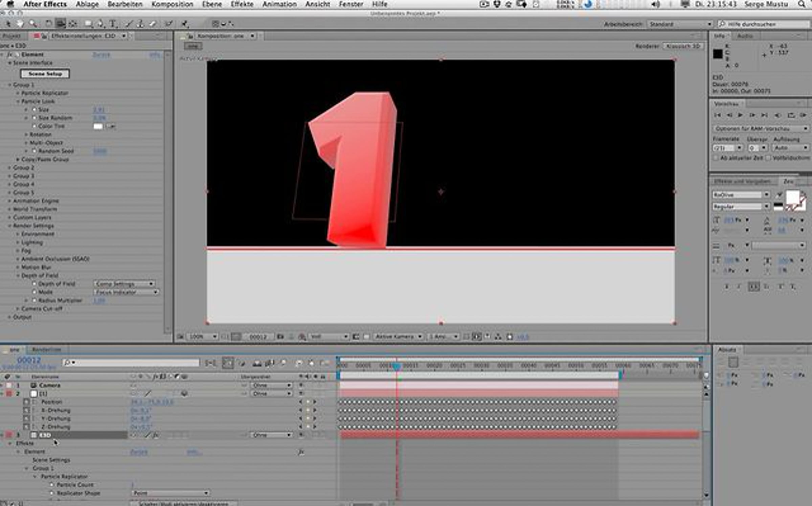Open the Active Kamera view dropdown

click(x=398, y=337)
